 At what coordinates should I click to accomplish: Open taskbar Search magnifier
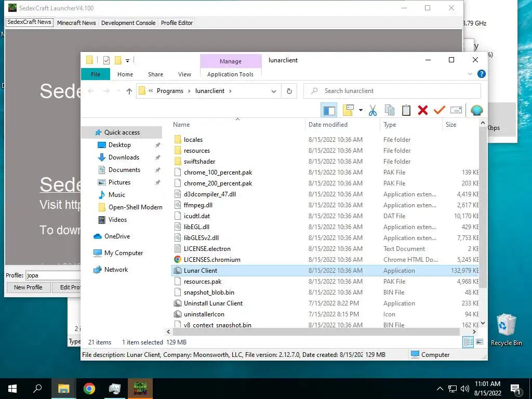point(38,389)
